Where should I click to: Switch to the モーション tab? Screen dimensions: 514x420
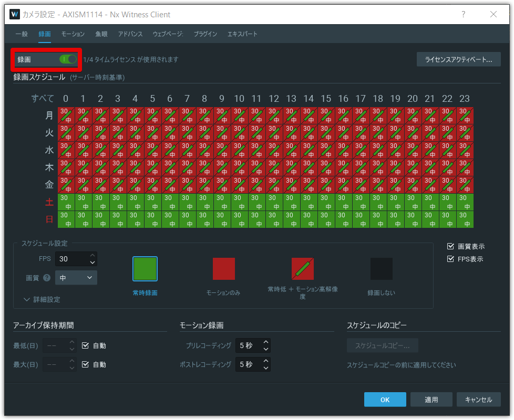pyautogui.click(x=73, y=34)
